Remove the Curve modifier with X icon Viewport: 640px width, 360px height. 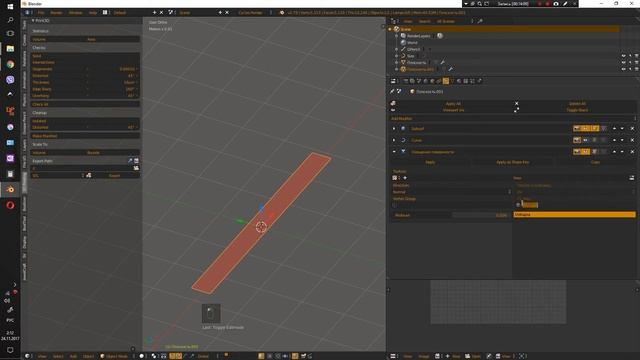click(x=632, y=140)
